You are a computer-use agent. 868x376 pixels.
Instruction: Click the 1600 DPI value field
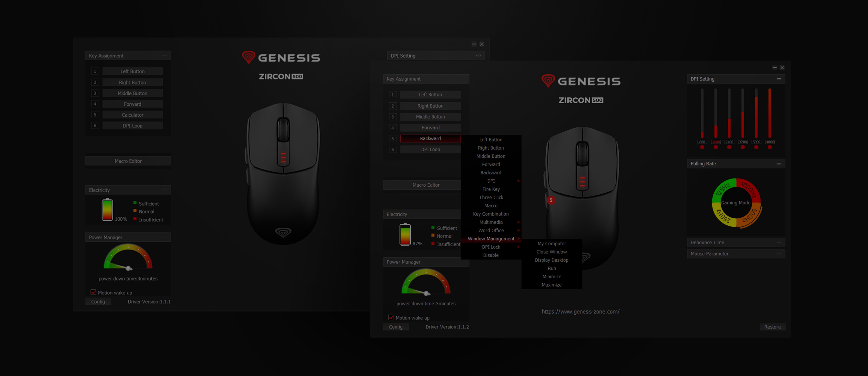click(x=716, y=142)
